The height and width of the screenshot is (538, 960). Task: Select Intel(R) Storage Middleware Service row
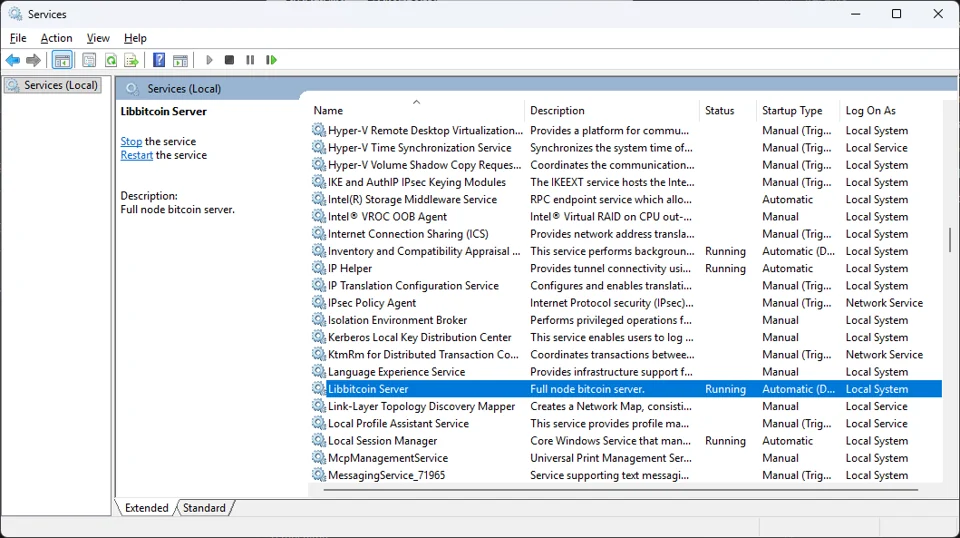pos(626,200)
